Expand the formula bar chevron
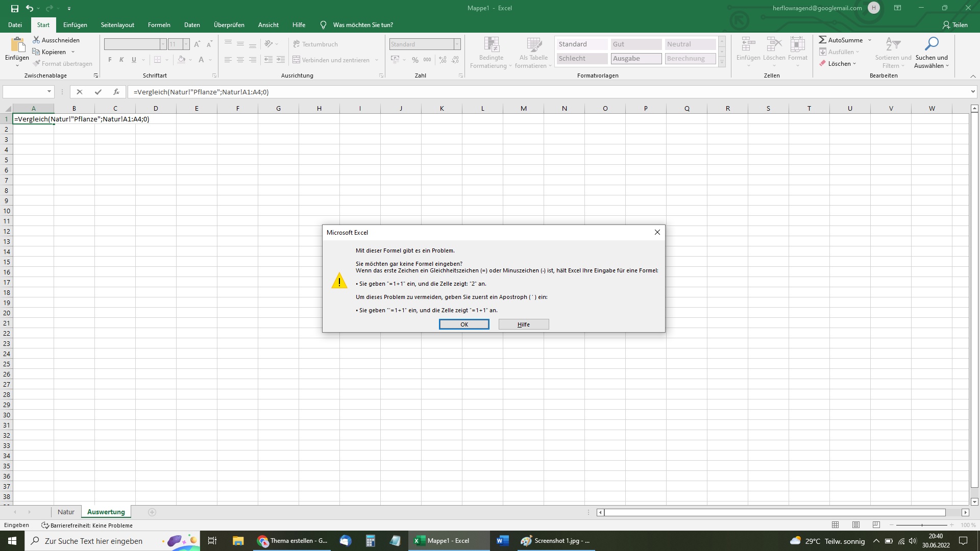980x551 pixels. [973, 92]
